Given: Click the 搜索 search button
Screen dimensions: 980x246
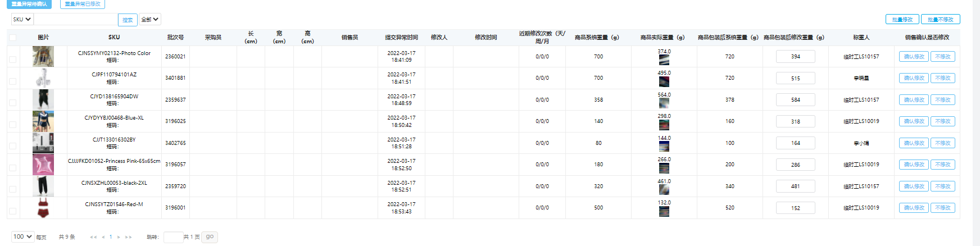Looking at the screenshot, I should (128, 20).
